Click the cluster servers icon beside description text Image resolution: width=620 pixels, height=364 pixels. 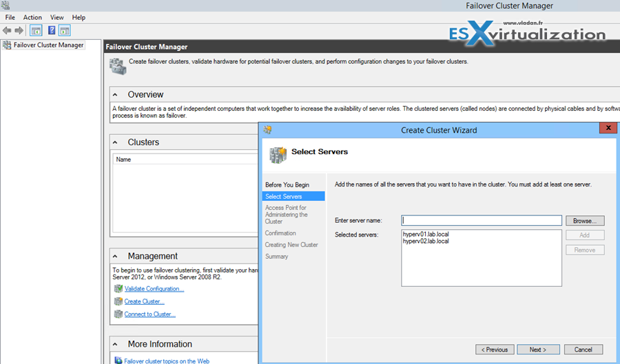pyautogui.click(x=118, y=66)
